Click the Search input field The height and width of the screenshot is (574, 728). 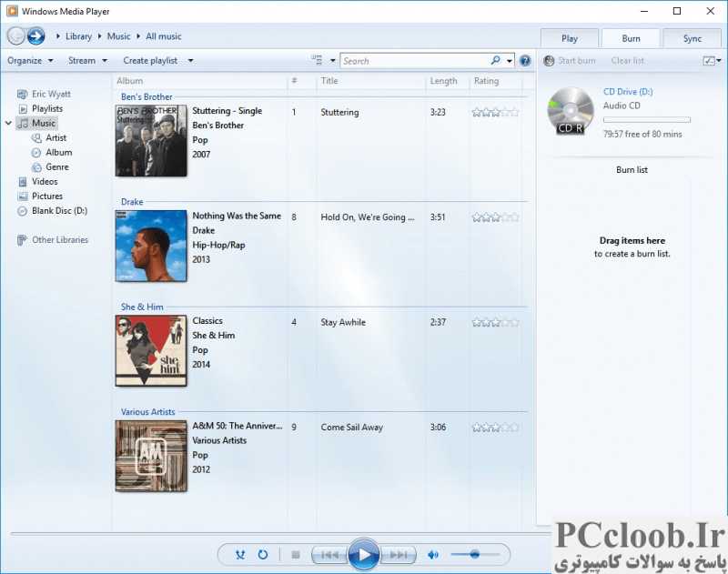pyautogui.click(x=415, y=61)
